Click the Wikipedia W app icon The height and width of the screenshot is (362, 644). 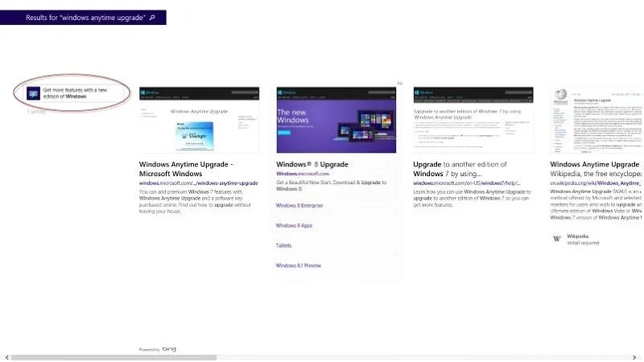point(557,239)
